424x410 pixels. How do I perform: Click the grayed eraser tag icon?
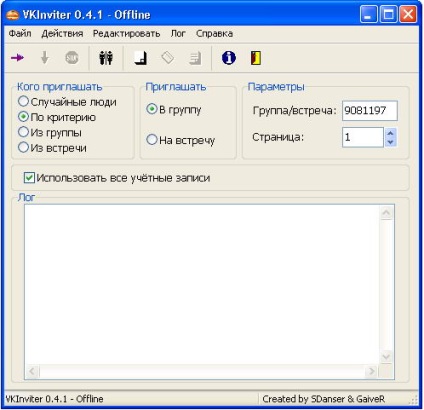[168, 58]
